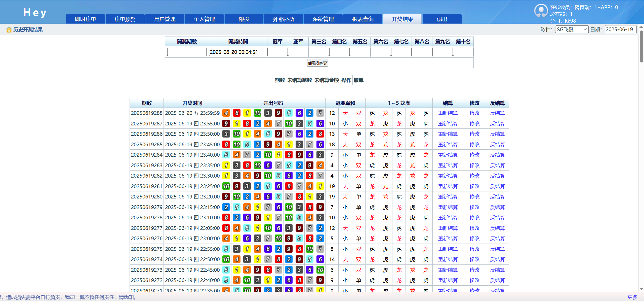Click 反结算 for period 20250619280
644x302 pixels.
[497, 197]
